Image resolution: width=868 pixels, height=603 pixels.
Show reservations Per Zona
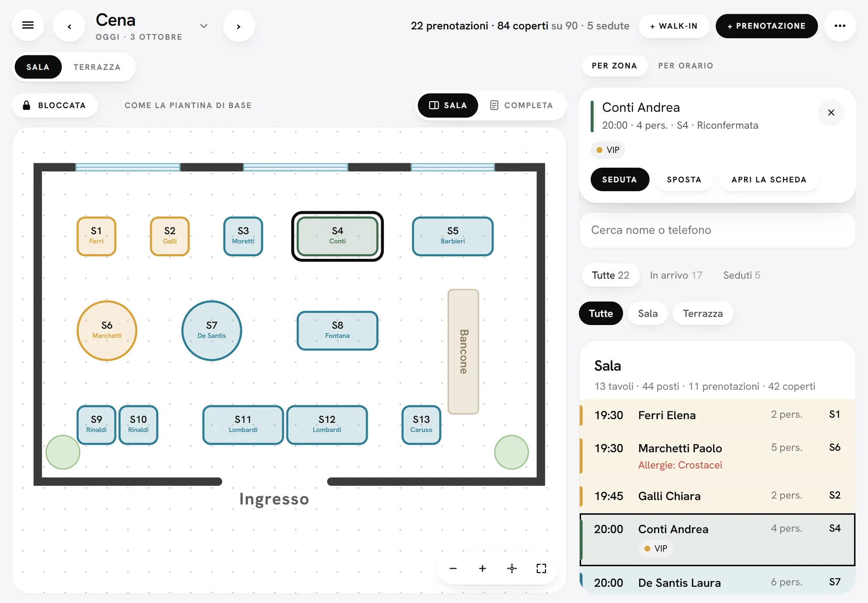tap(614, 66)
